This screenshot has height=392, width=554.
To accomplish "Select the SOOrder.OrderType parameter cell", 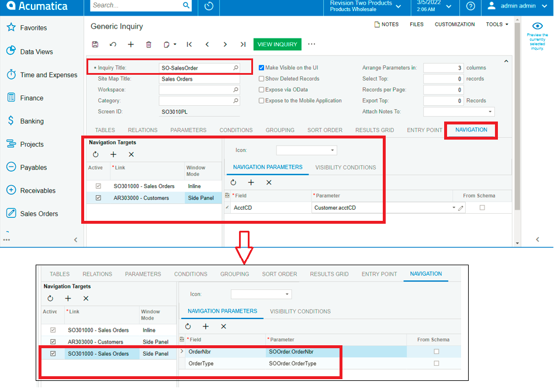I will tap(335, 363).
